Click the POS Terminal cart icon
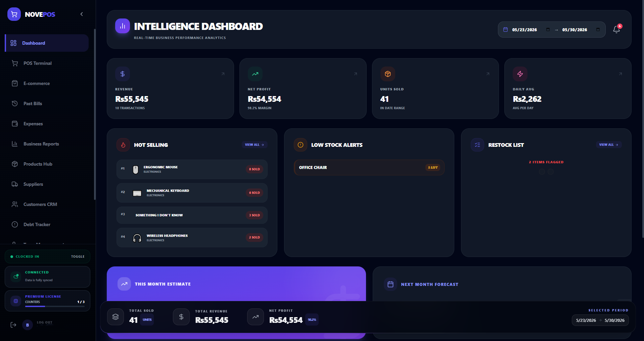 15,63
